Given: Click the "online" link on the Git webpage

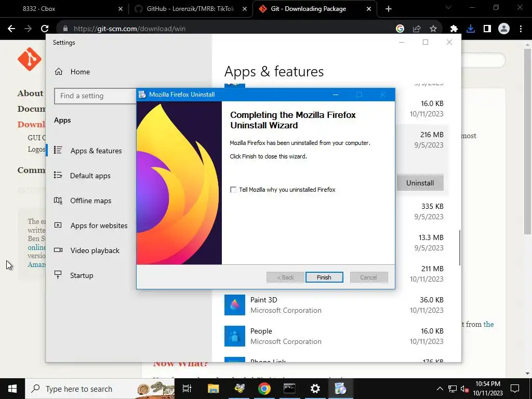Looking at the screenshot, I should tap(37, 247).
